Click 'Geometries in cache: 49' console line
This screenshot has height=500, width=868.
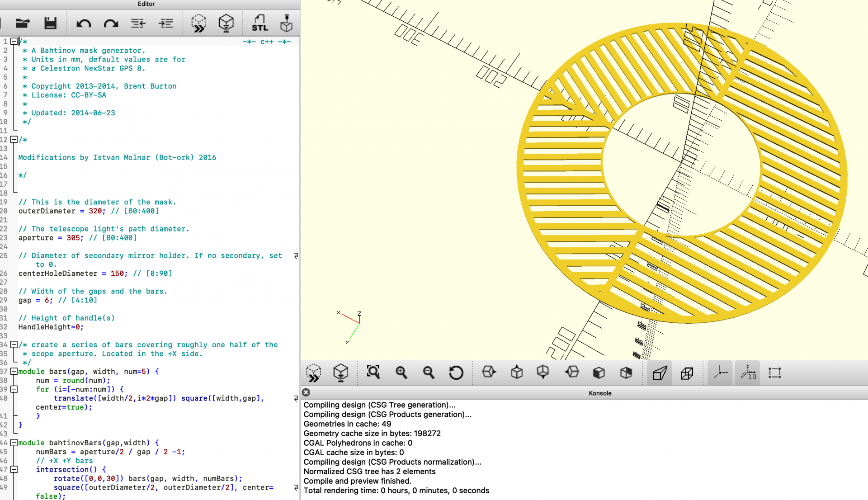347,424
